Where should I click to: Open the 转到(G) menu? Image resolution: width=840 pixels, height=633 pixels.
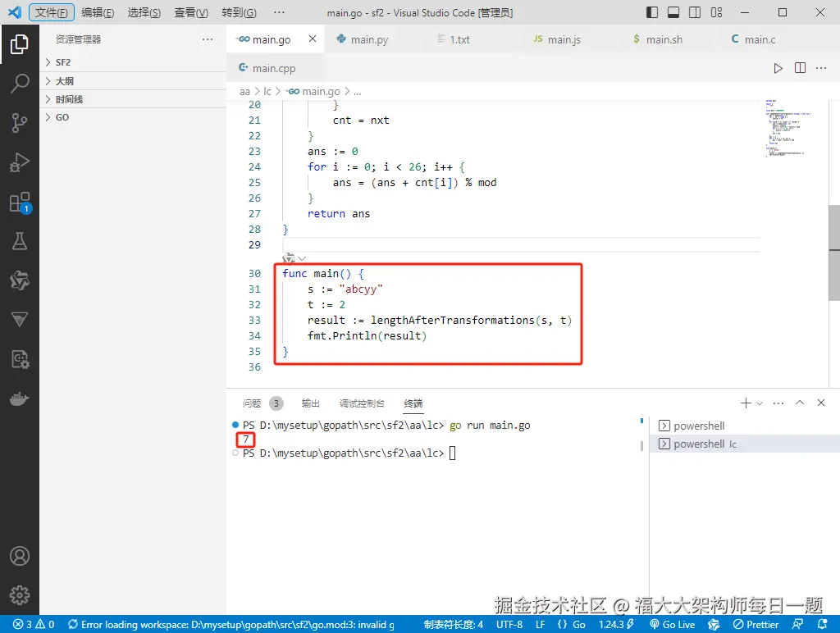[239, 12]
